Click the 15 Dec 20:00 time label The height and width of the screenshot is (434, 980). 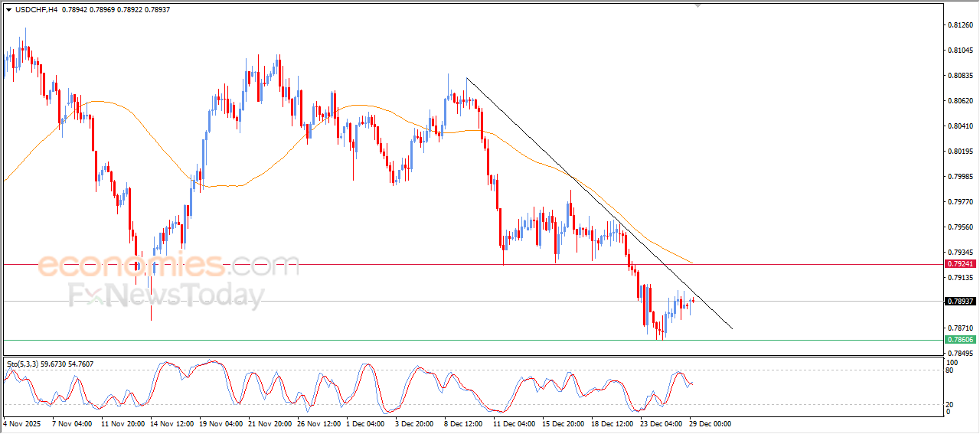563,423
